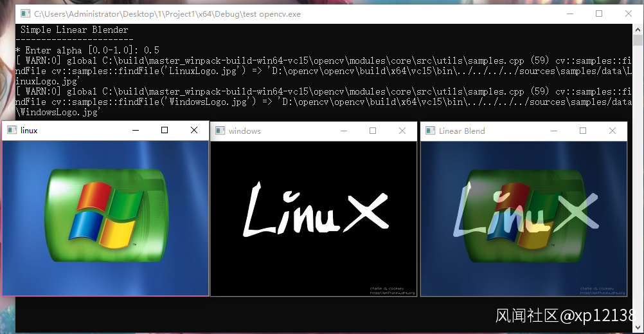Maximize the linux image window

coord(165,130)
